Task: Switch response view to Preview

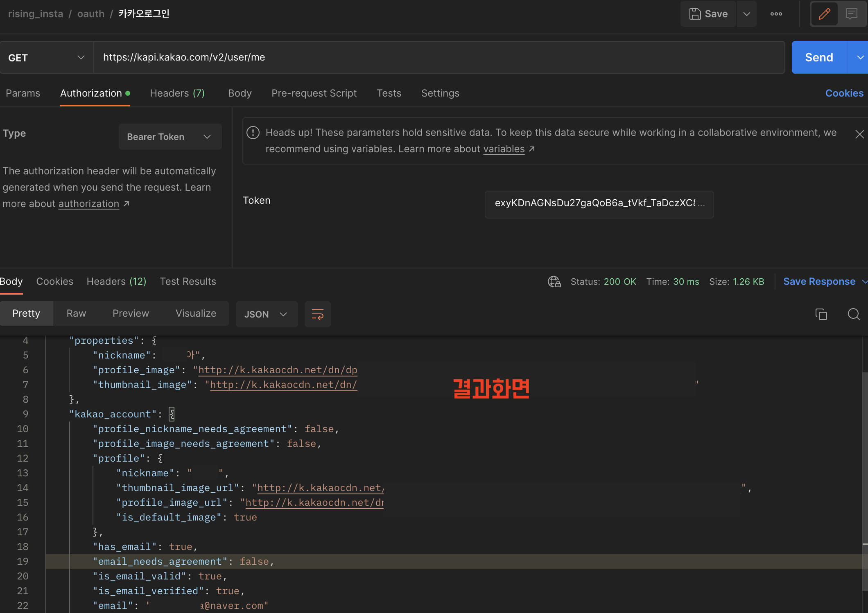Action: [x=131, y=313]
